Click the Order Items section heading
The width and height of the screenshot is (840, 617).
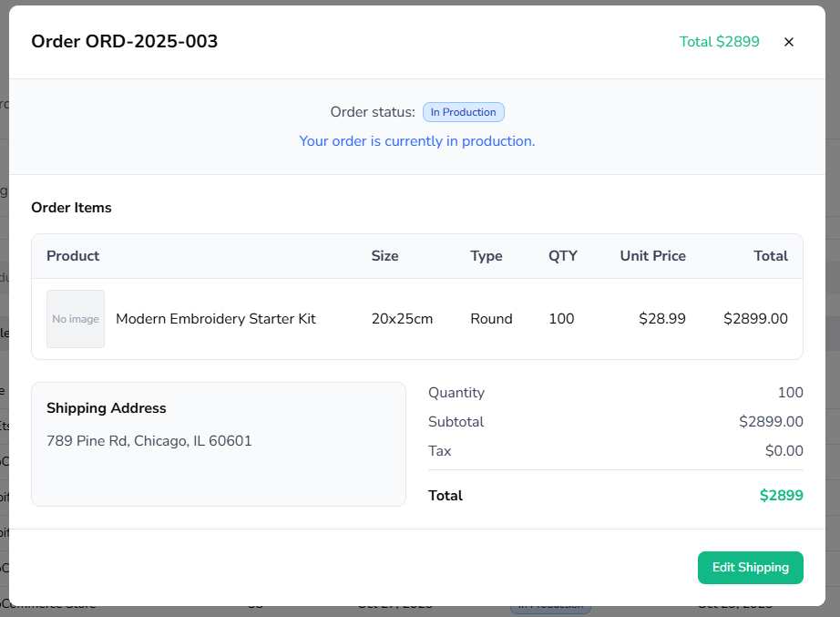coord(71,208)
